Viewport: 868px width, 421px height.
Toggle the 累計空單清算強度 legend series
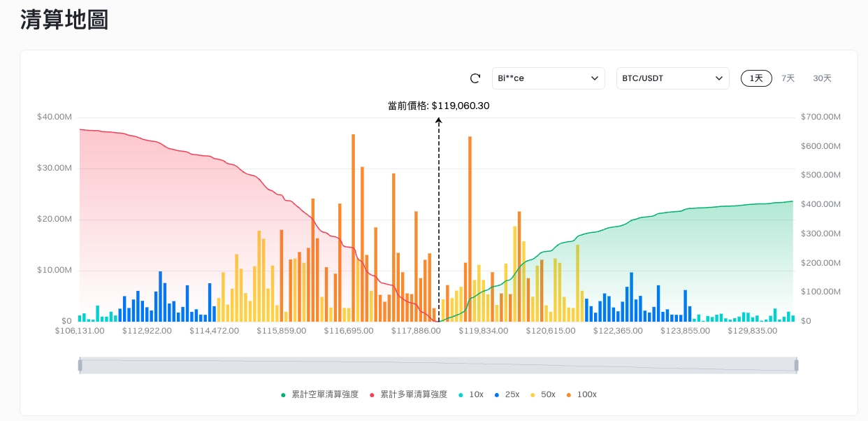[x=319, y=394]
